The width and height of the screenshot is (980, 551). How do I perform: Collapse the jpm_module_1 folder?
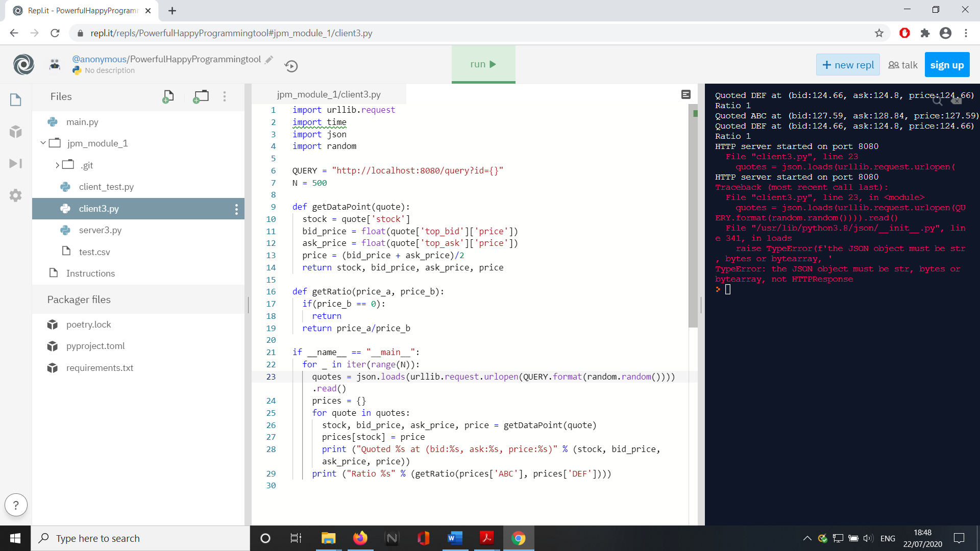click(43, 143)
